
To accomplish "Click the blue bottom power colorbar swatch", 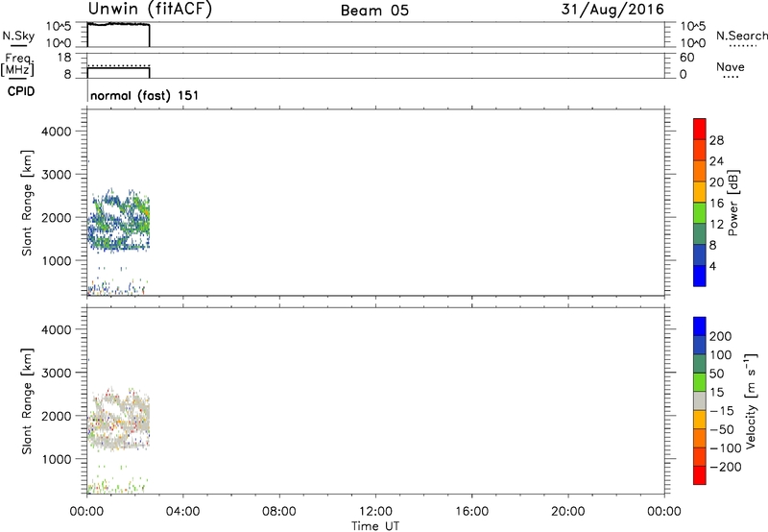I will coord(700,276).
